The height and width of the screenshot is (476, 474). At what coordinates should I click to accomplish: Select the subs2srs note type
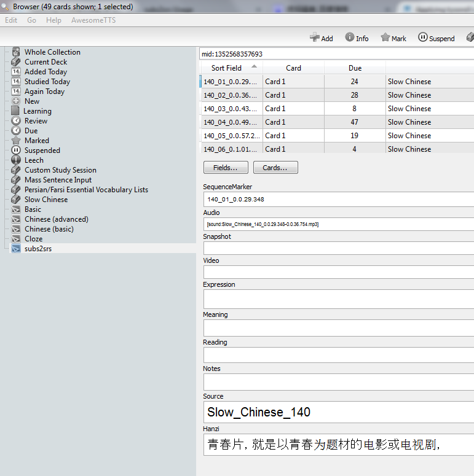pyautogui.click(x=38, y=249)
